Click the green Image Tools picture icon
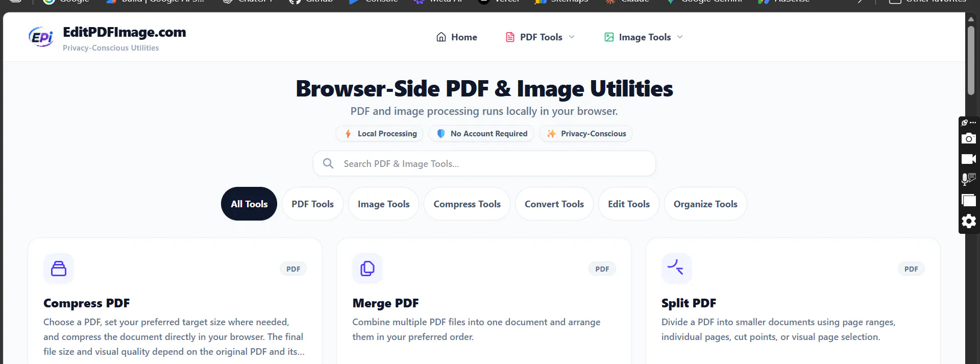This screenshot has width=980, height=364. pos(609,37)
